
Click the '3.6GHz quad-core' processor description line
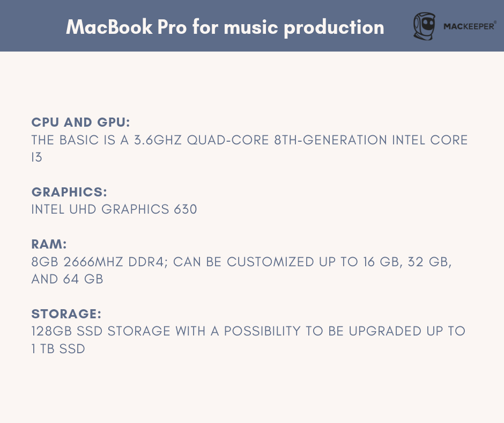(249, 140)
